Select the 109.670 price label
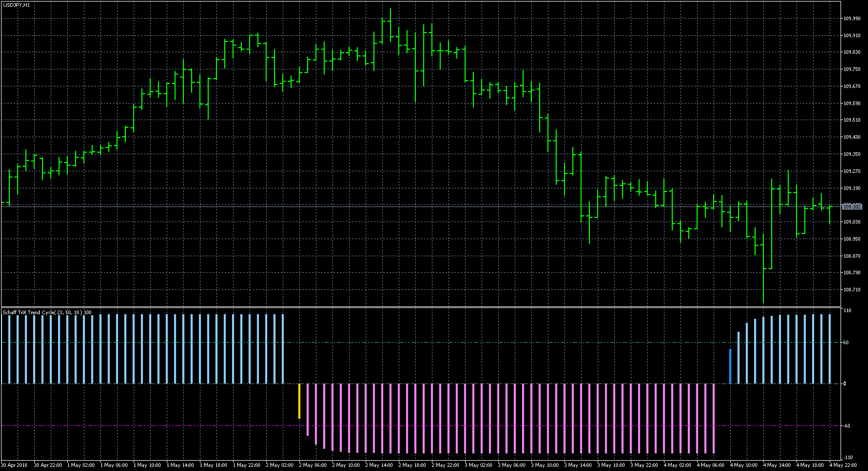This screenshot has height=471, width=868. click(852, 86)
